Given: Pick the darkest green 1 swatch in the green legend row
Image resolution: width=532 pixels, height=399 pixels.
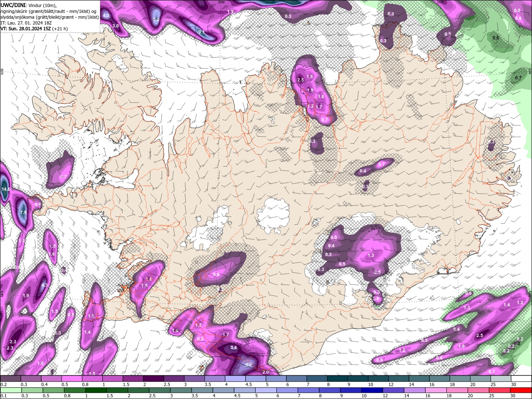Looking at the screenshot, I should tap(96, 390).
